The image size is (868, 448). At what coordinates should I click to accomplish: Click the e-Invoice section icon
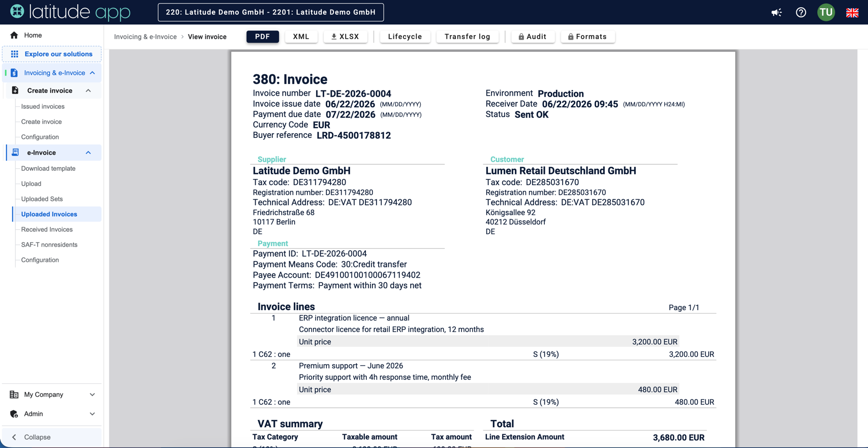(x=15, y=153)
